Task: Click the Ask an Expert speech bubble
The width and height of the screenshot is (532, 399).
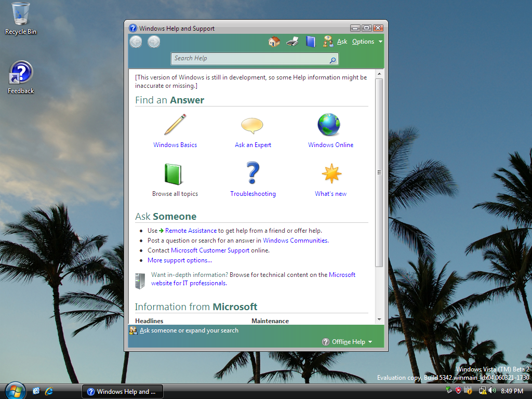Action: click(x=252, y=125)
